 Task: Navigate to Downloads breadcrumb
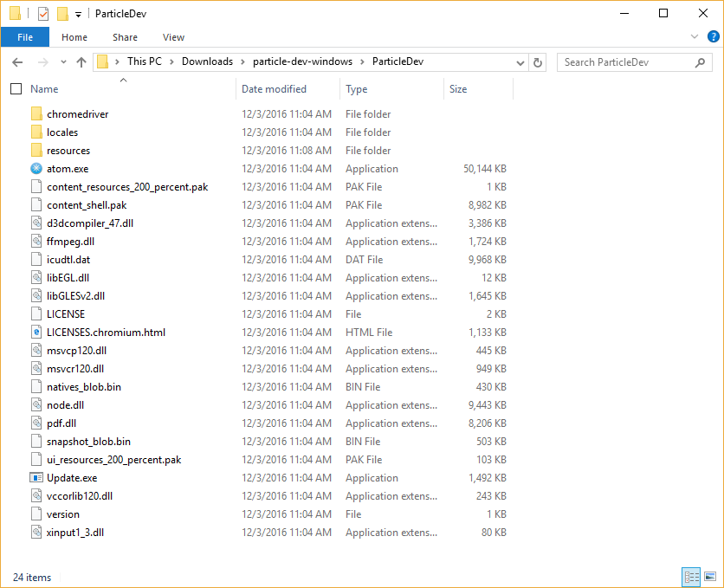207,61
